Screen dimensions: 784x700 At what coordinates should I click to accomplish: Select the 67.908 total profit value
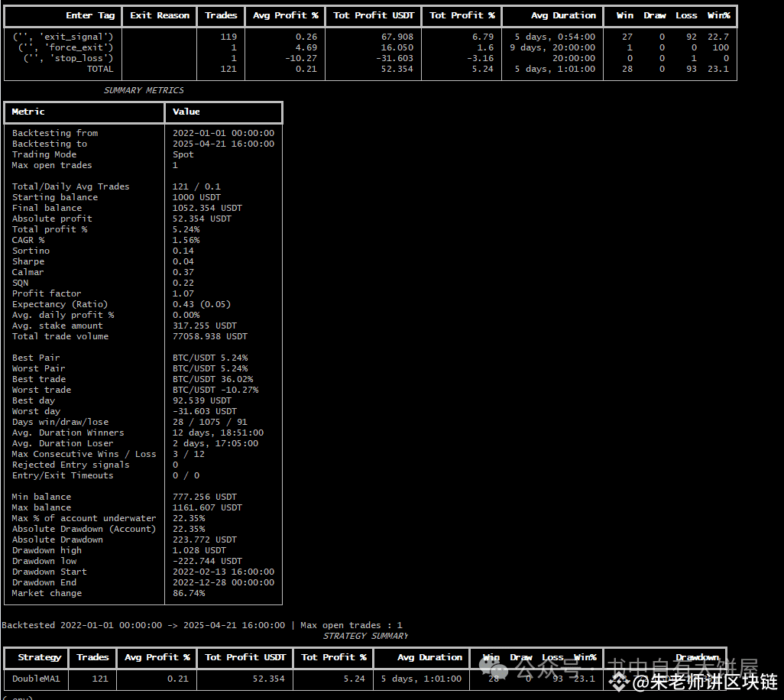[397, 37]
